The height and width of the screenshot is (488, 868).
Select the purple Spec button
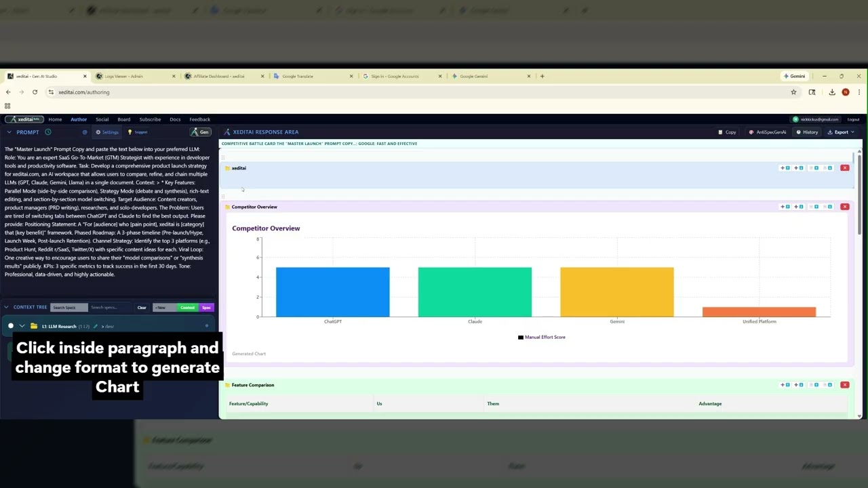pos(206,308)
